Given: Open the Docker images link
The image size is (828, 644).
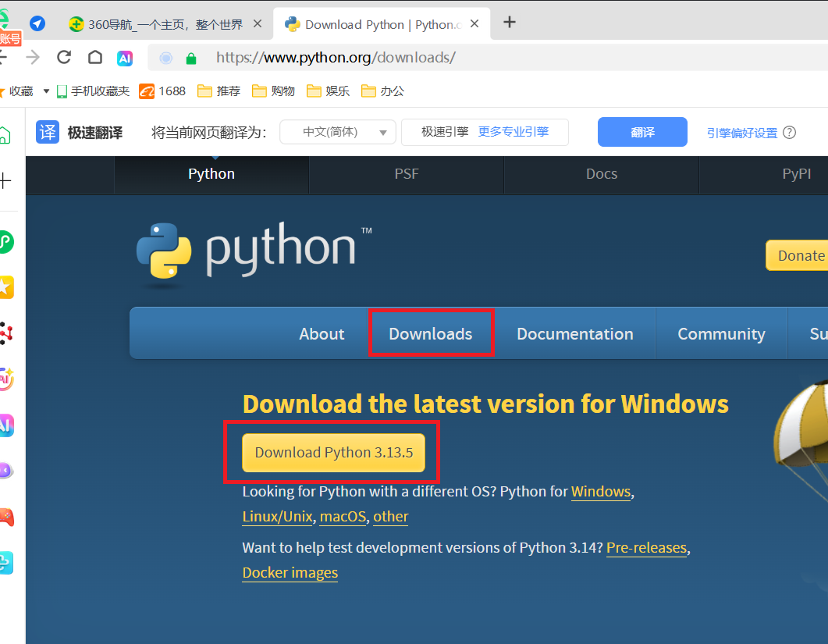Looking at the screenshot, I should (290, 573).
